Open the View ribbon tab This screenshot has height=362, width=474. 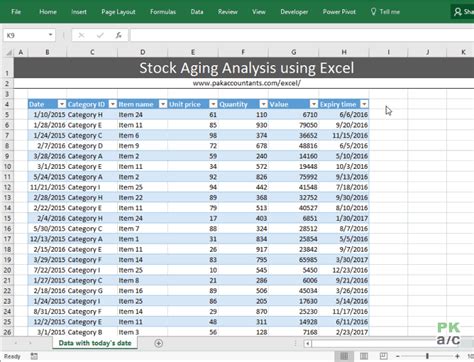click(259, 12)
